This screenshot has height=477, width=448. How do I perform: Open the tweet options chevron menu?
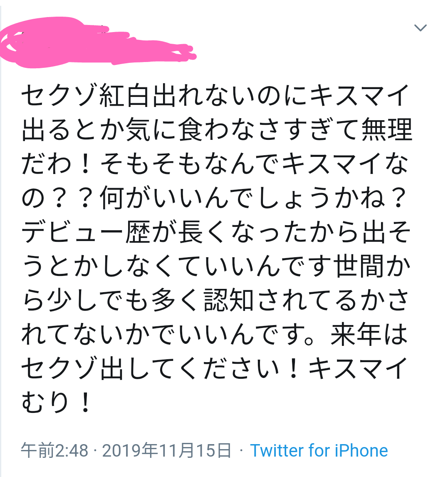tap(421, 28)
